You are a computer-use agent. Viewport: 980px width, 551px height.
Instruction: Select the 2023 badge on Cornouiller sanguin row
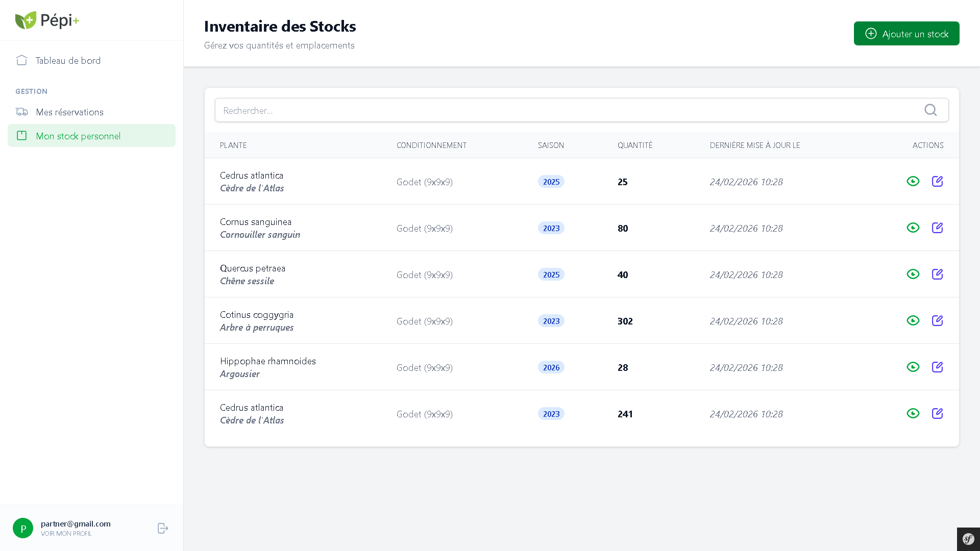(551, 228)
